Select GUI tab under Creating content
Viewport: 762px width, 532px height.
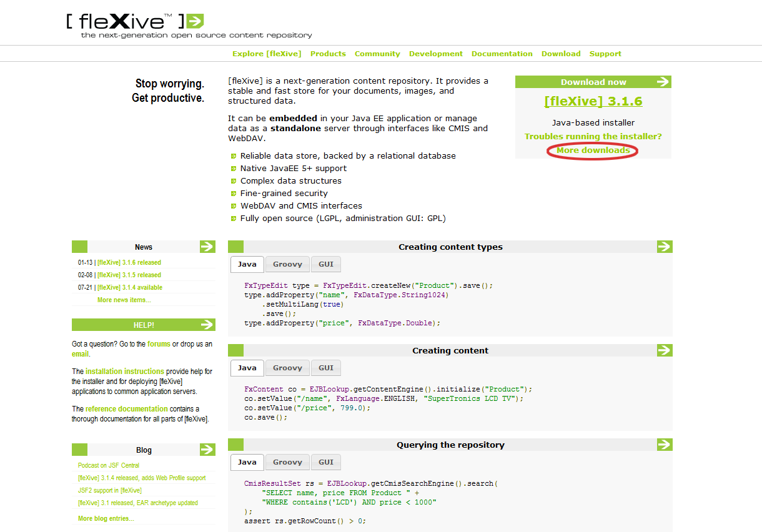(x=326, y=368)
